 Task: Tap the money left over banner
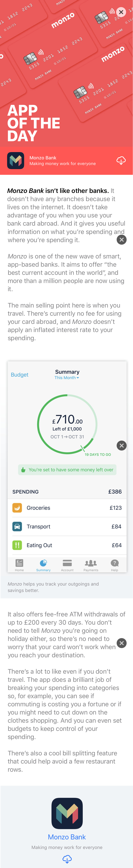(67, 469)
